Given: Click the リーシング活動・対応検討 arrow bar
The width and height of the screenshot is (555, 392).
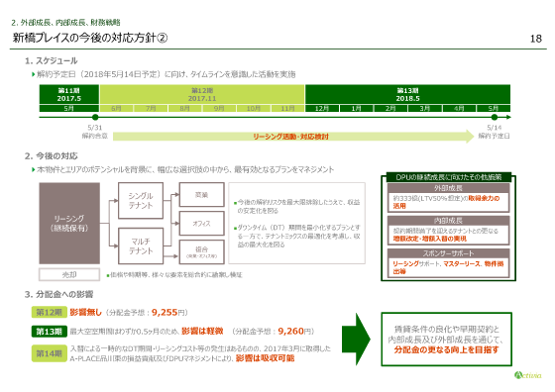Looking at the screenshot, I should coord(293,137).
